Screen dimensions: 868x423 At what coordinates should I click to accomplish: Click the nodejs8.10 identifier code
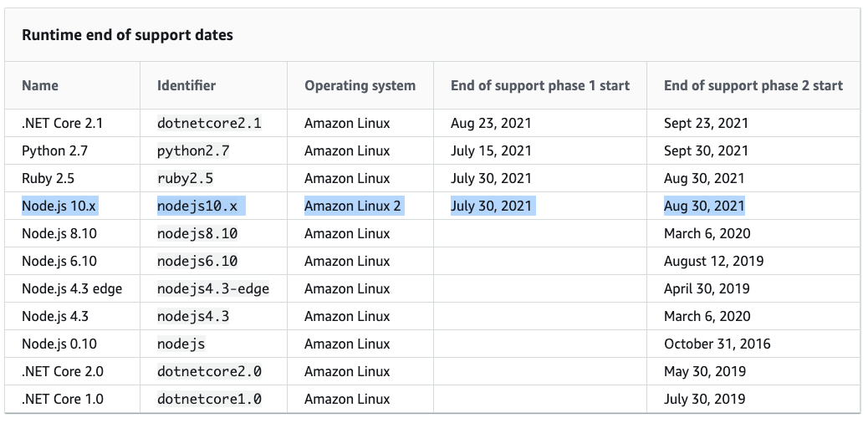click(197, 233)
